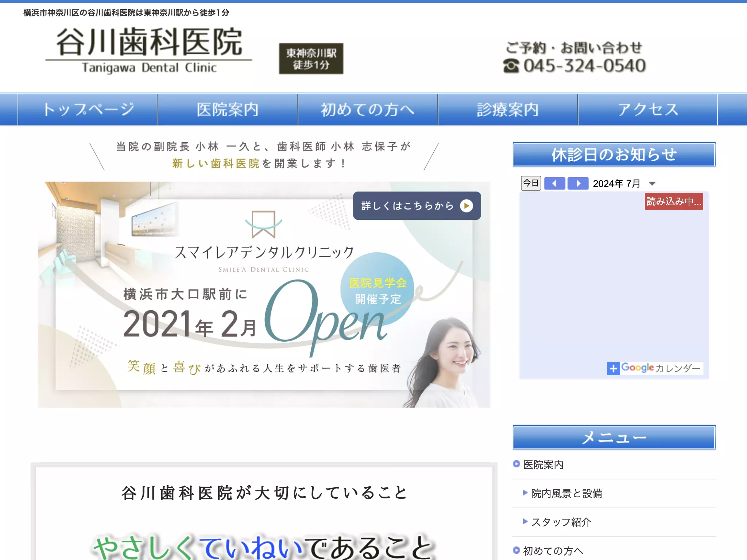Click the 今日 button in calendar
The height and width of the screenshot is (560, 747).
531,183
